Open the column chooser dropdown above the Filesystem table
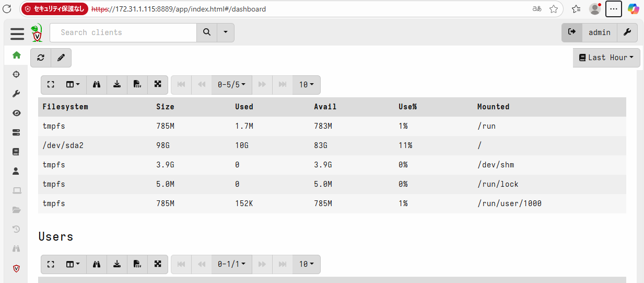The height and width of the screenshot is (283, 644). (x=73, y=85)
